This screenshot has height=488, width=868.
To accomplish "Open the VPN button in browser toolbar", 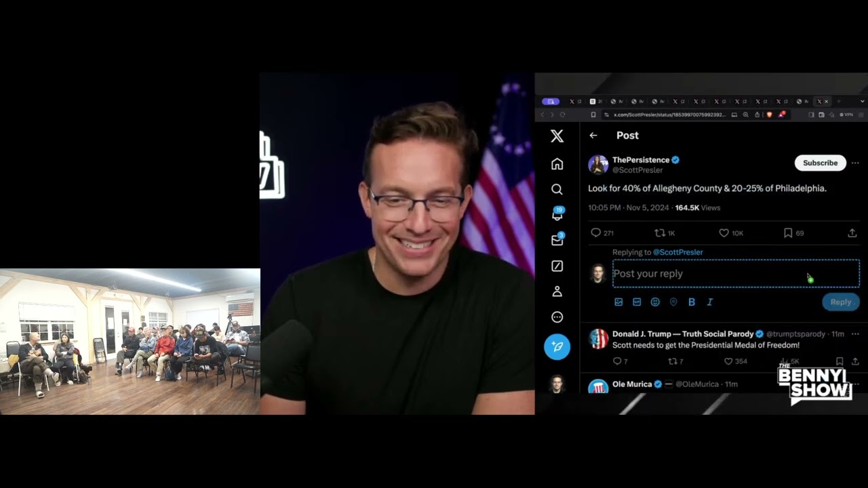I will tap(846, 115).
